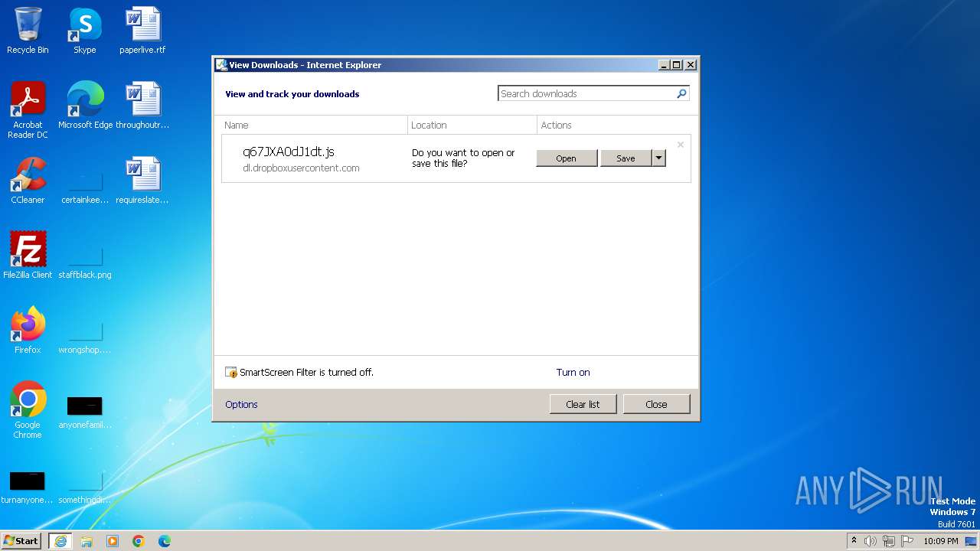This screenshot has height=551, width=980.
Task: Open the Start menu
Action: point(21,541)
